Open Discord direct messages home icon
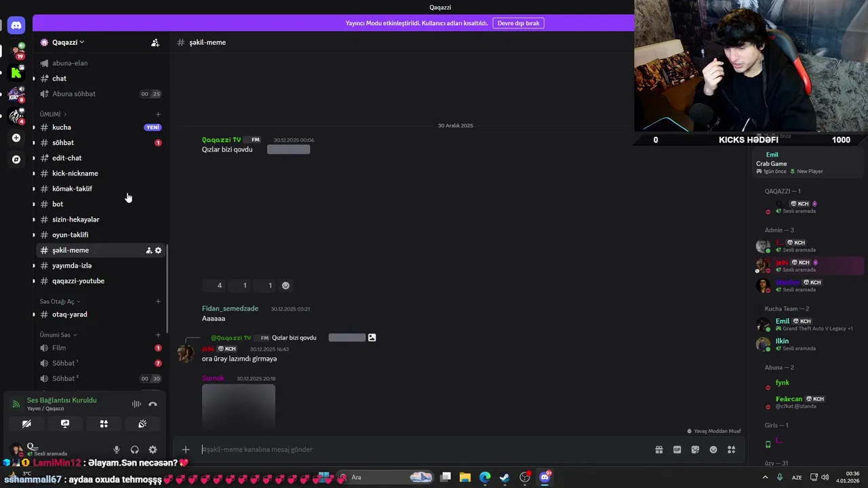The width and height of the screenshot is (868, 488). coord(16,26)
